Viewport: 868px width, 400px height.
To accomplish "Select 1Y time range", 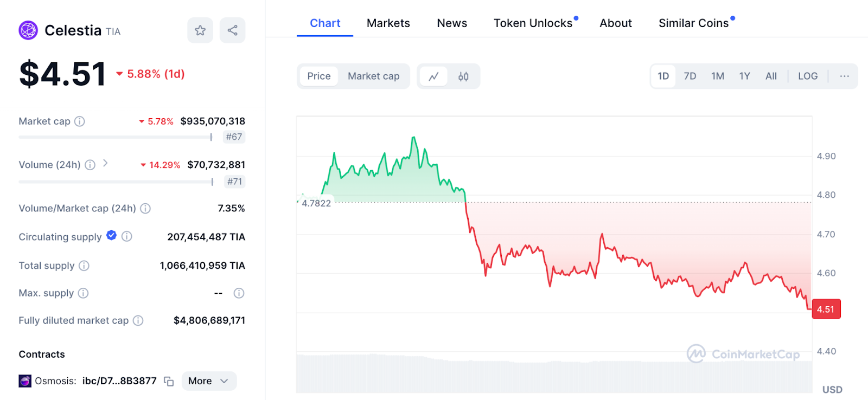I will click(744, 76).
